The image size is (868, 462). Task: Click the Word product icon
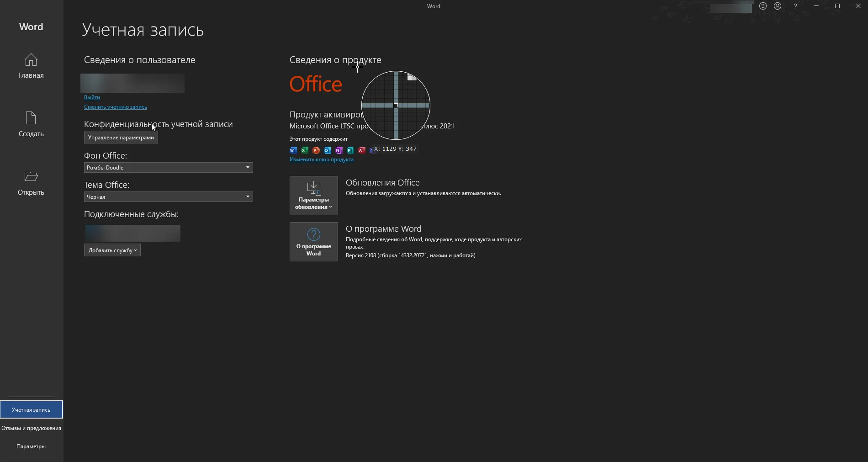293,150
